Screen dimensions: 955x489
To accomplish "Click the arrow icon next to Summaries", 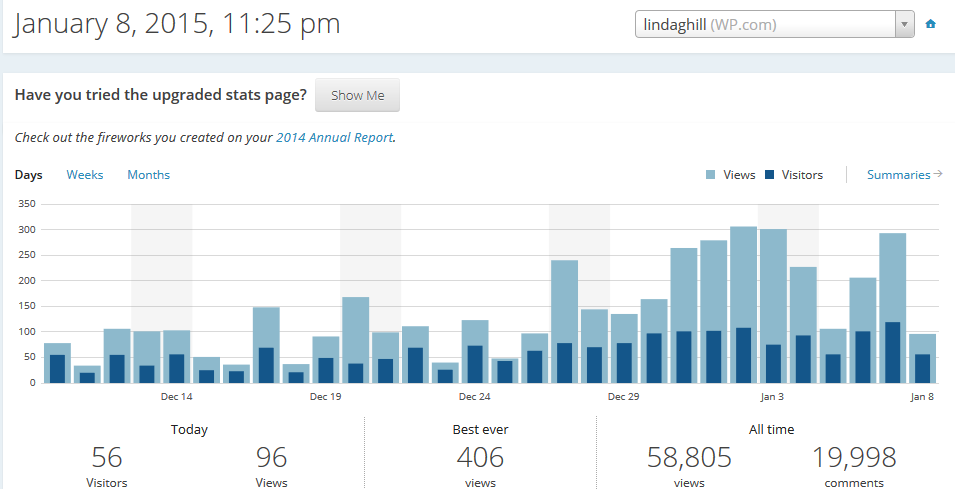I will [938, 175].
